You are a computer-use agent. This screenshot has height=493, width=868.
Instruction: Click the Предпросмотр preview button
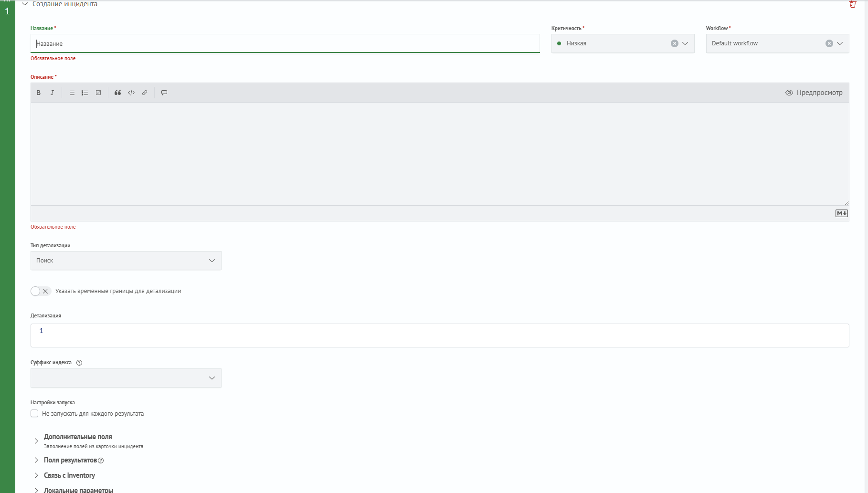pyautogui.click(x=814, y=93)
